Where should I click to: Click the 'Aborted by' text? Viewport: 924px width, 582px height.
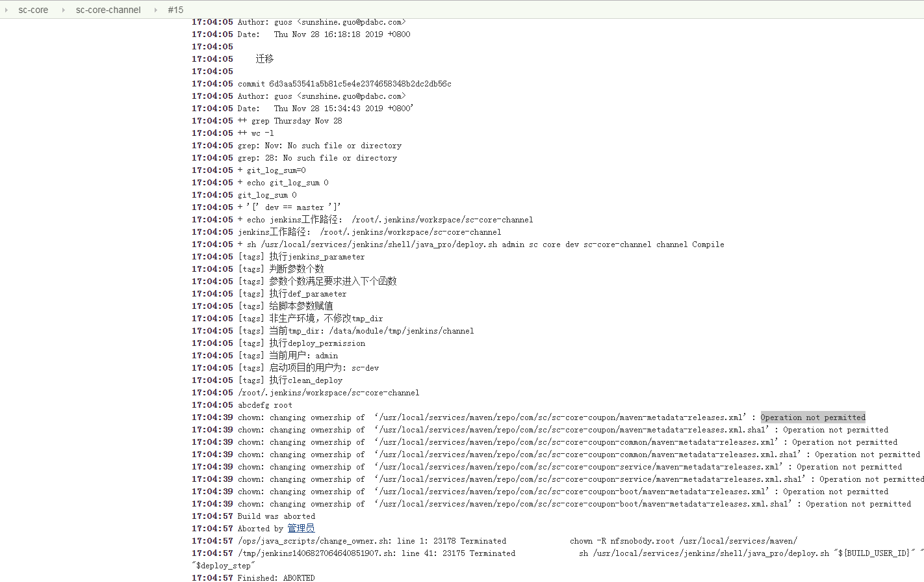(x=261, y=529)
